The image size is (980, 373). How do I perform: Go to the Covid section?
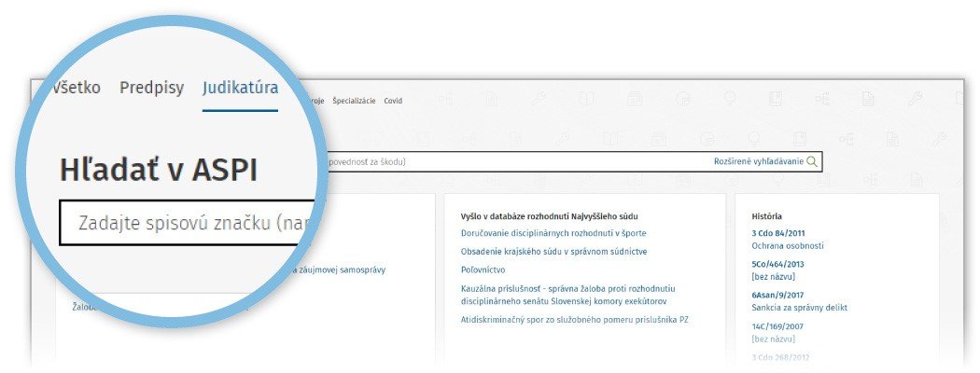click(x=393, y=101)
